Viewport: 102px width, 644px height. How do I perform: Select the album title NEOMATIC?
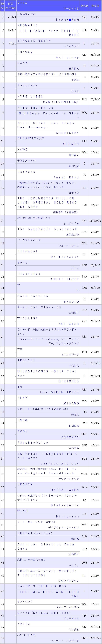coord(28,25)
